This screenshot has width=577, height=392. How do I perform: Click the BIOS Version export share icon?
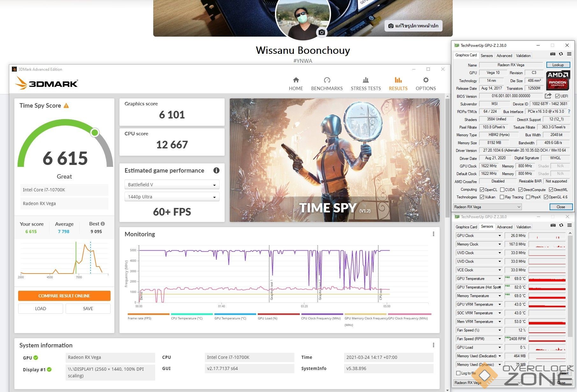tap(548, 96)
